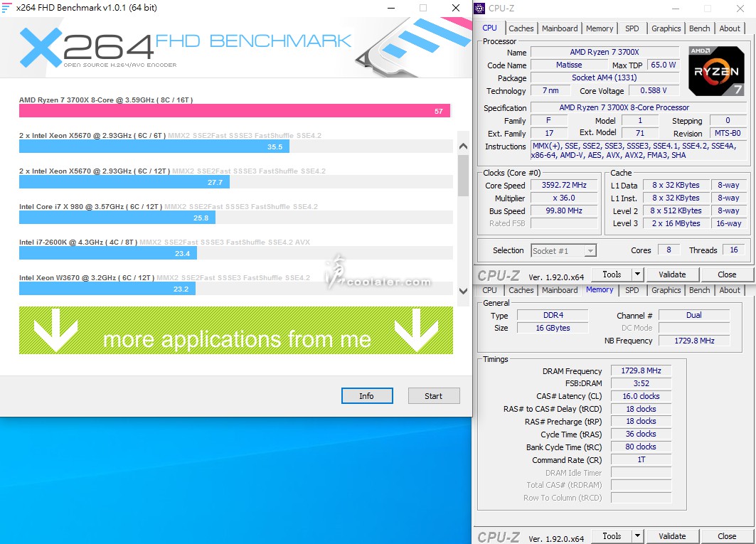Screen dimensions: 756x544
Task: Click Validate in the CPU-Z processor window
Action: click(672, 274)
